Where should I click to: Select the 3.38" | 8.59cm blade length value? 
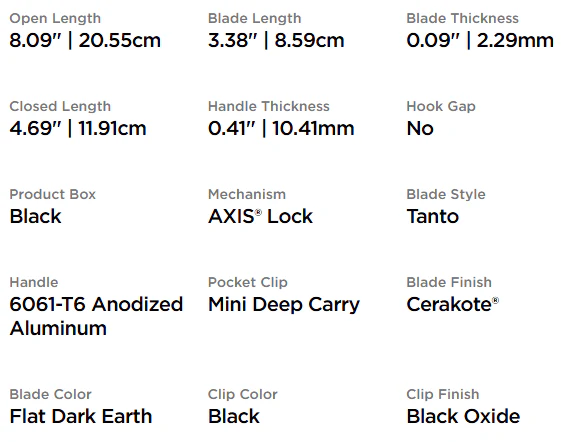click(x=276, y=40)
